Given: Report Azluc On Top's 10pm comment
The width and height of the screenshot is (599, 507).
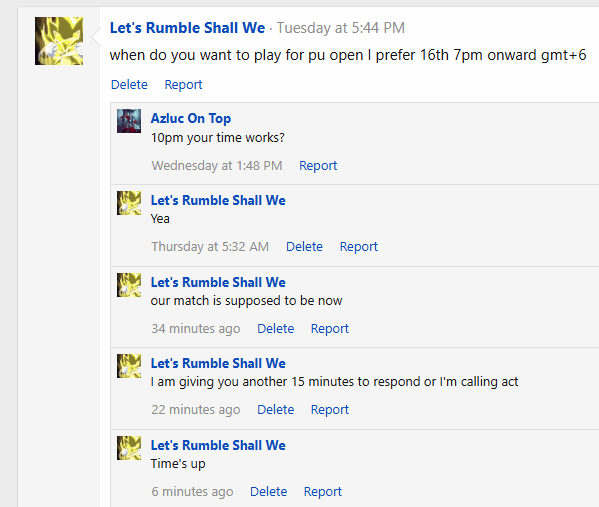Looking at the screenshot, I should pyautogui.click(x=318, y=165).
